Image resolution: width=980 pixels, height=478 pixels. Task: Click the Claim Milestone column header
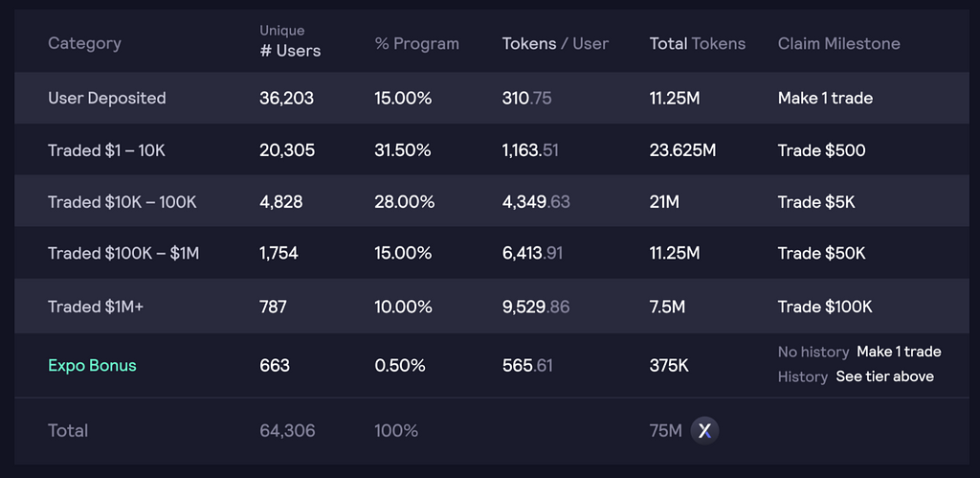(838, 43)
